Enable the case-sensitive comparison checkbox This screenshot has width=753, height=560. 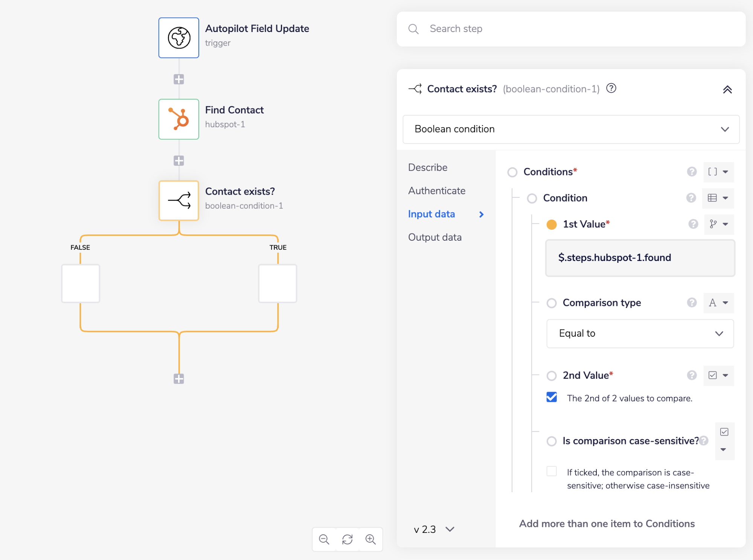[x=552, y=471]
